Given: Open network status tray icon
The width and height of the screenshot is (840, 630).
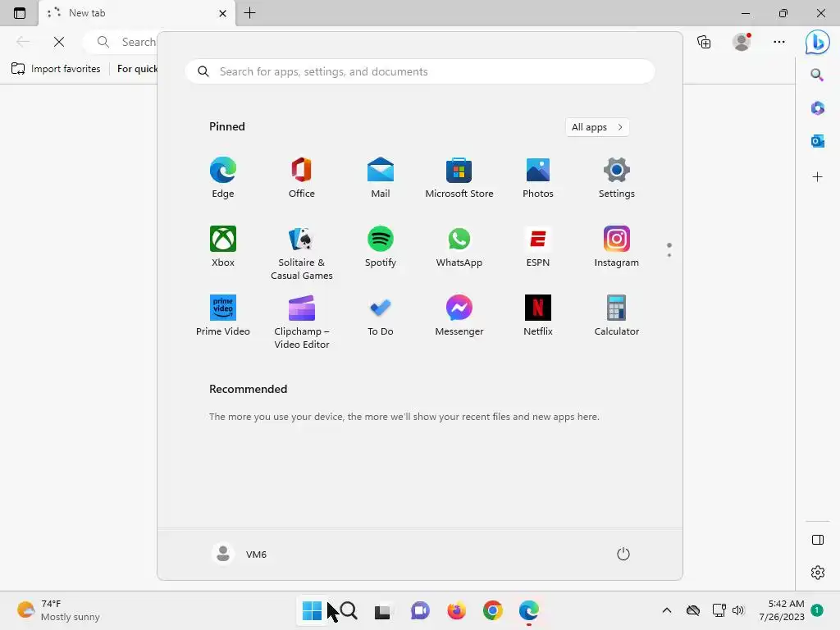Looking at the screenshot, I should pyautogui.click(x=719, y=610).
